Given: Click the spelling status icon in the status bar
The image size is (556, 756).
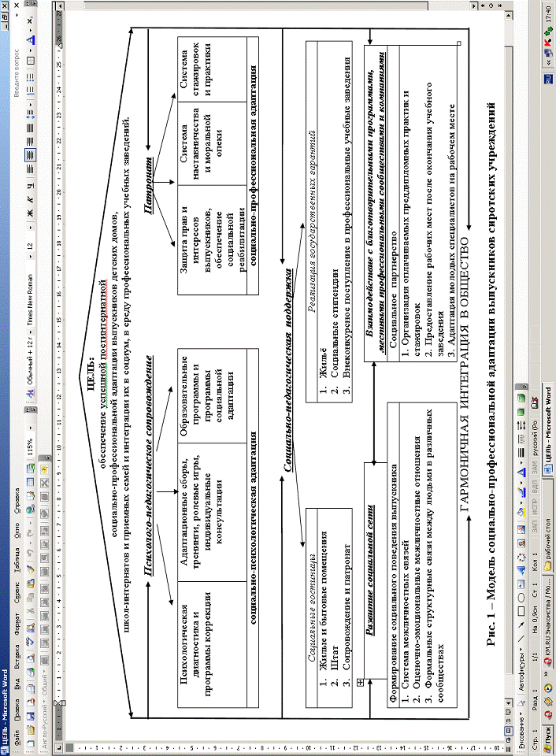Looking at the screenshot, I should [x=536, y=403].
